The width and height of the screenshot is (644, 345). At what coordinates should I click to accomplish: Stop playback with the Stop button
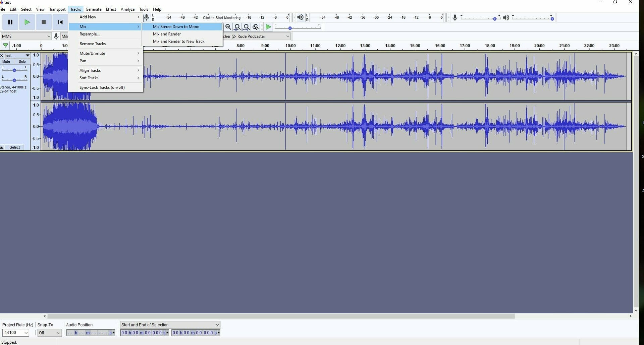point(44,22)
